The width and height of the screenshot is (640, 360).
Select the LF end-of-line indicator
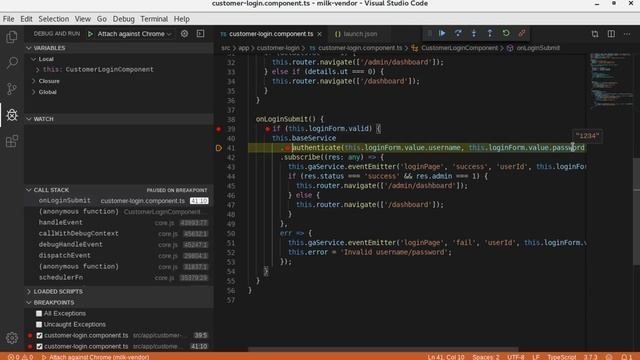click(536, 357)
